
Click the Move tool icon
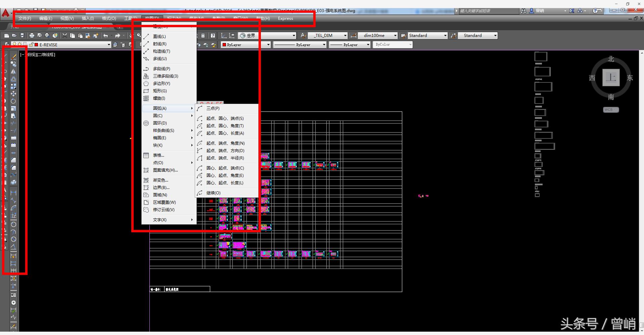13,94
